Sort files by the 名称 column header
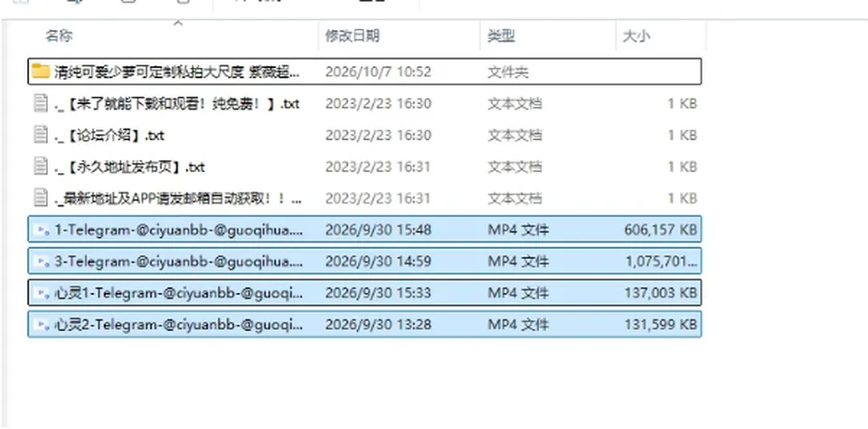868x429 pixels. (x=59, y=36)
